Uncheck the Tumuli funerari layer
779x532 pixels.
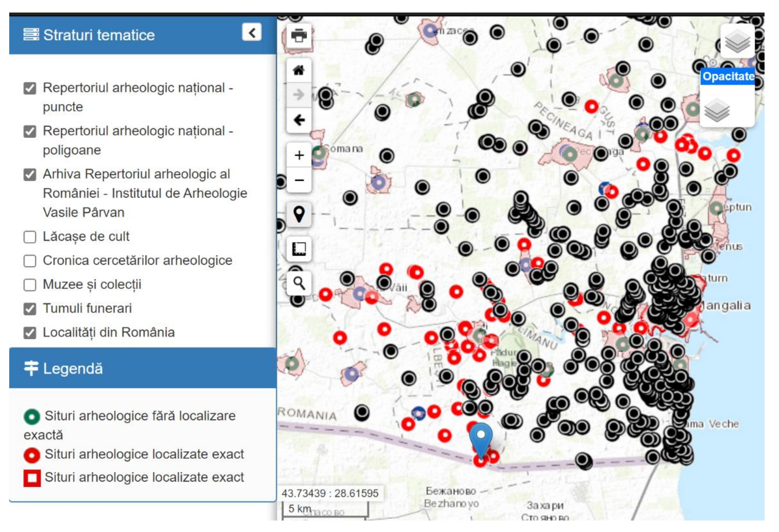30,309
